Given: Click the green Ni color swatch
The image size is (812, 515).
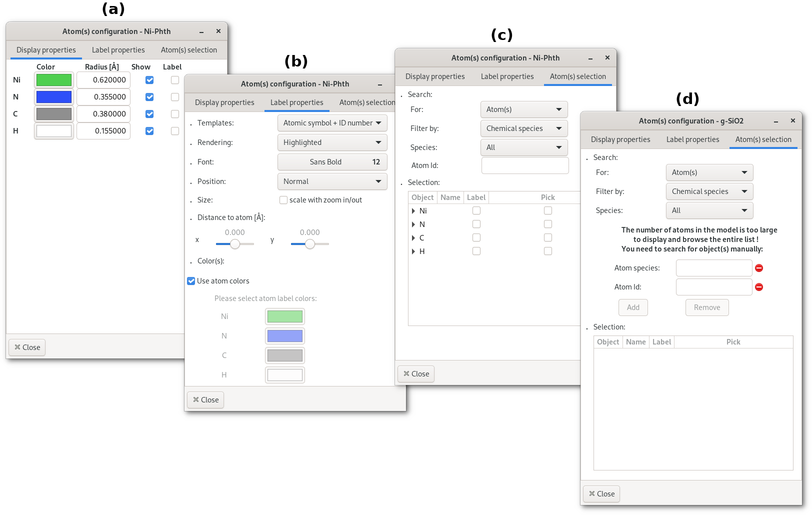Looking at the screenshot, I should tap(54, 80).
